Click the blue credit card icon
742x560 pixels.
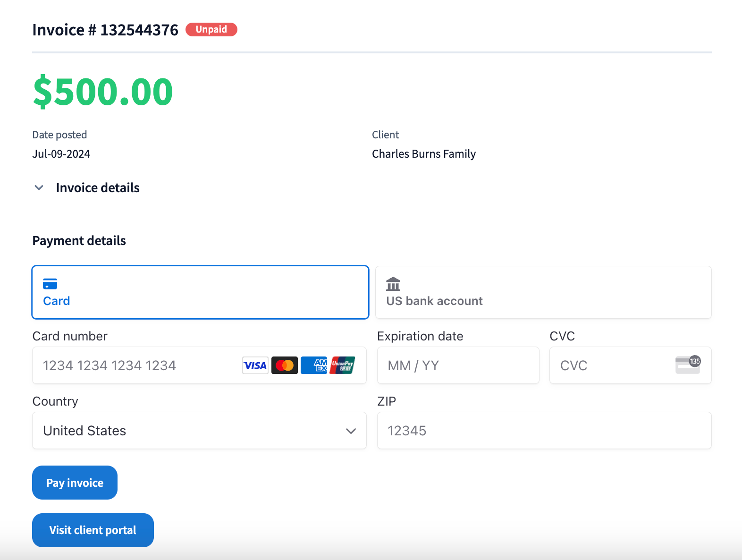point(50,284)
